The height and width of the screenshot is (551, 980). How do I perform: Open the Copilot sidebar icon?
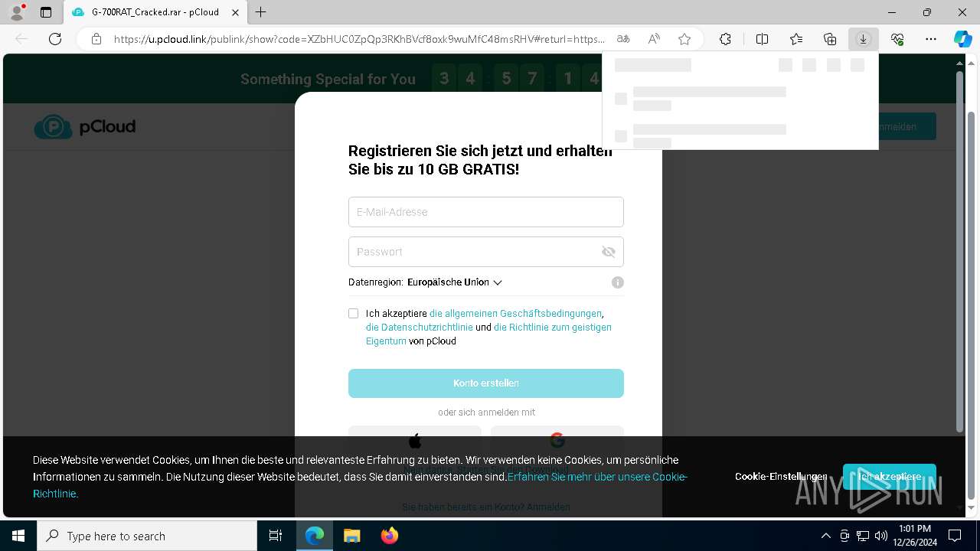pyautogui.click(x=962, y=39)
